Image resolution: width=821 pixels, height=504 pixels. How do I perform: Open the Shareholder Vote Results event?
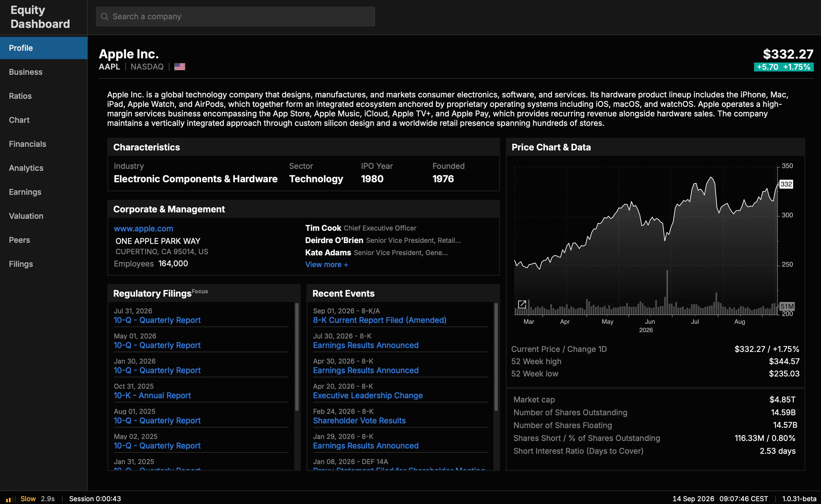tap(359, 420)
